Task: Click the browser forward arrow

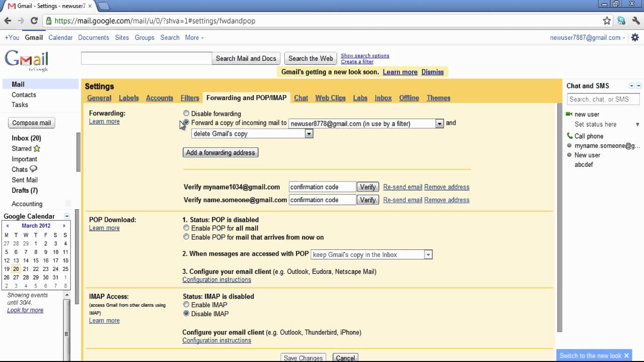Action: [21, 21]
